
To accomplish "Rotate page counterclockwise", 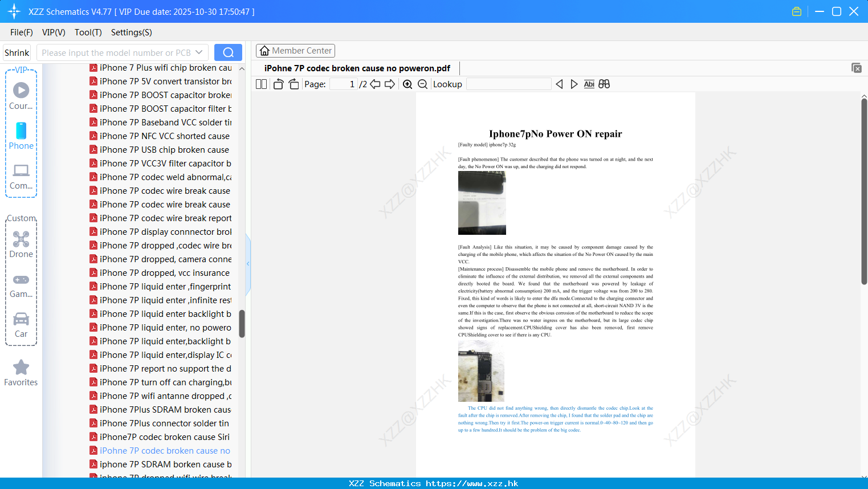I will tap(278, 84).
